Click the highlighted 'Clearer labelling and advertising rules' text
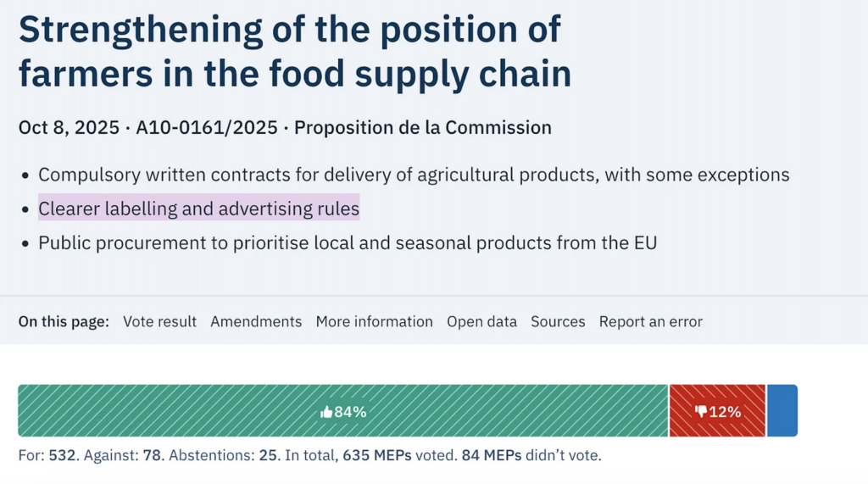 click(198, 209)
